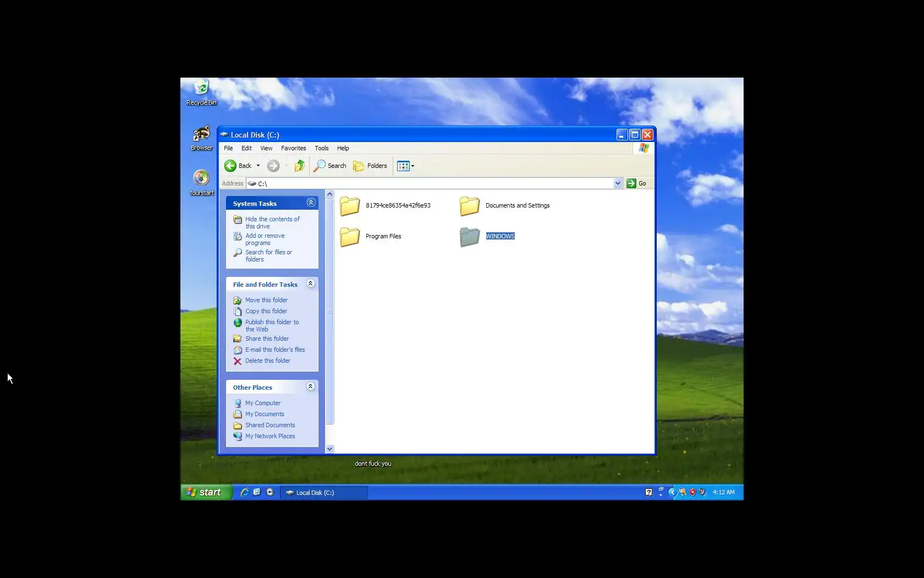Click the red security shield tray icon
This screenshot has height=578, width=924.
(692, 492)
